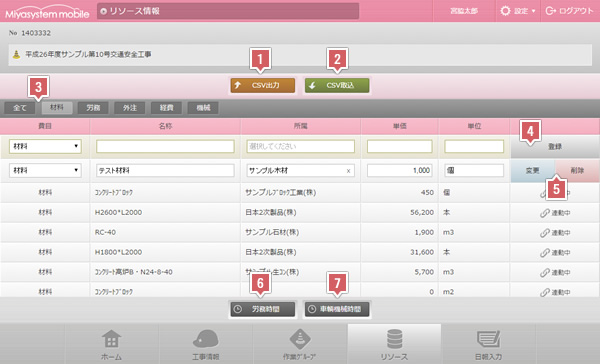Click empty 単価 input in new row
The width and height of the screenshot is (600, 364).
pyautogui.click(x=399, y=146)
